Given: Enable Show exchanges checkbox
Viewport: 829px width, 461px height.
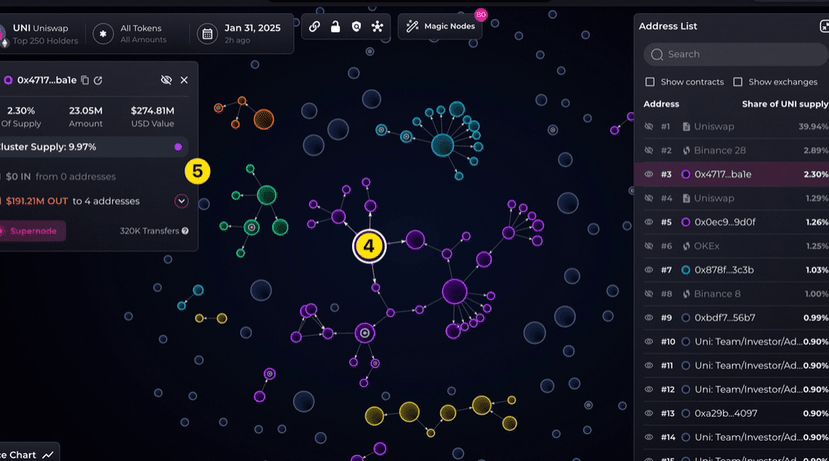Looking at the screenshot, I should [738, 82].
